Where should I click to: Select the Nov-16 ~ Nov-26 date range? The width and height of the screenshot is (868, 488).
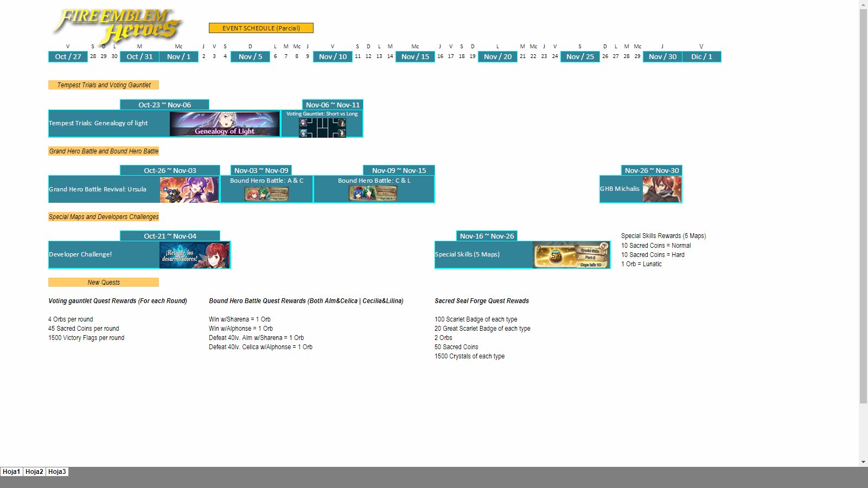(x=487, y=236)
